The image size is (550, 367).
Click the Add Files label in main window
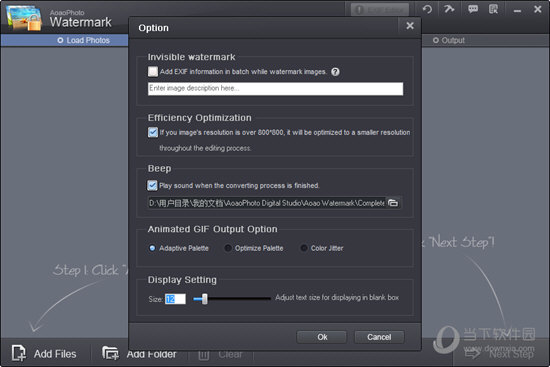click(55, 354)
